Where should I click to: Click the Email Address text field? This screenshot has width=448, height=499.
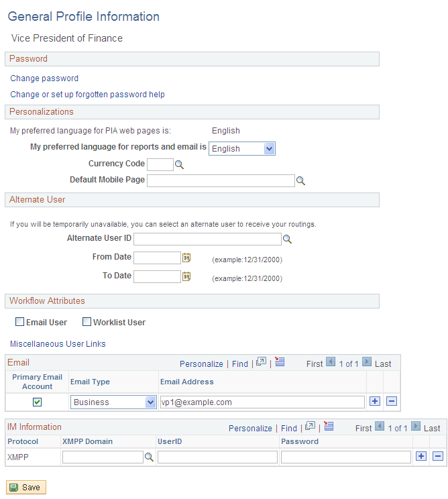coord(262,402)
